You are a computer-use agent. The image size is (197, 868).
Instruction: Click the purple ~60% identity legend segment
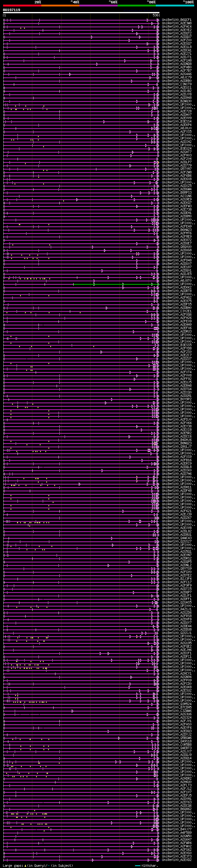coord(99,6)
